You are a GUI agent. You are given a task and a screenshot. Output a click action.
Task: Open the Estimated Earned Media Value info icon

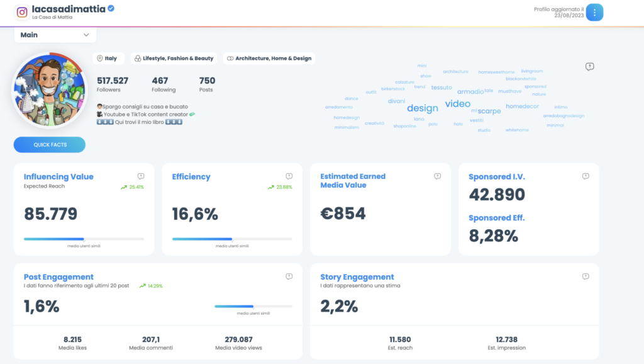(x=438, y=176)
